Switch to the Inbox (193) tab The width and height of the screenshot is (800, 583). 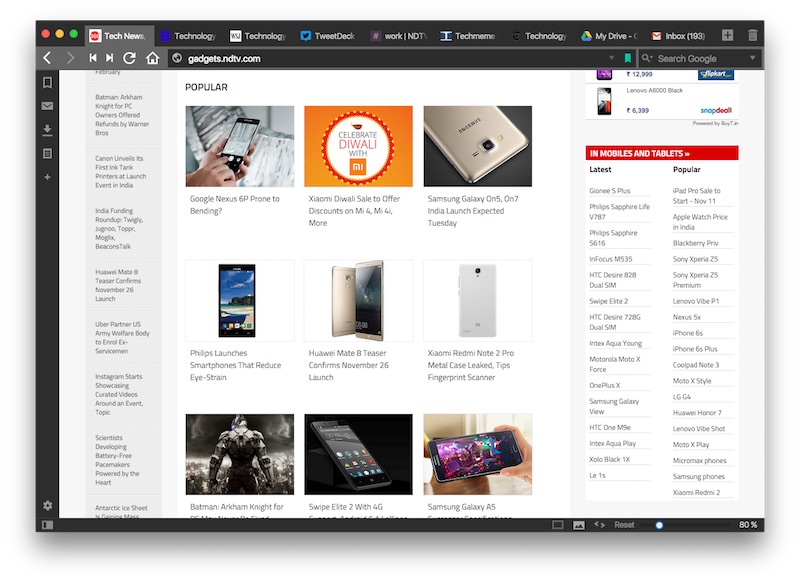click(x=679, y=36)
